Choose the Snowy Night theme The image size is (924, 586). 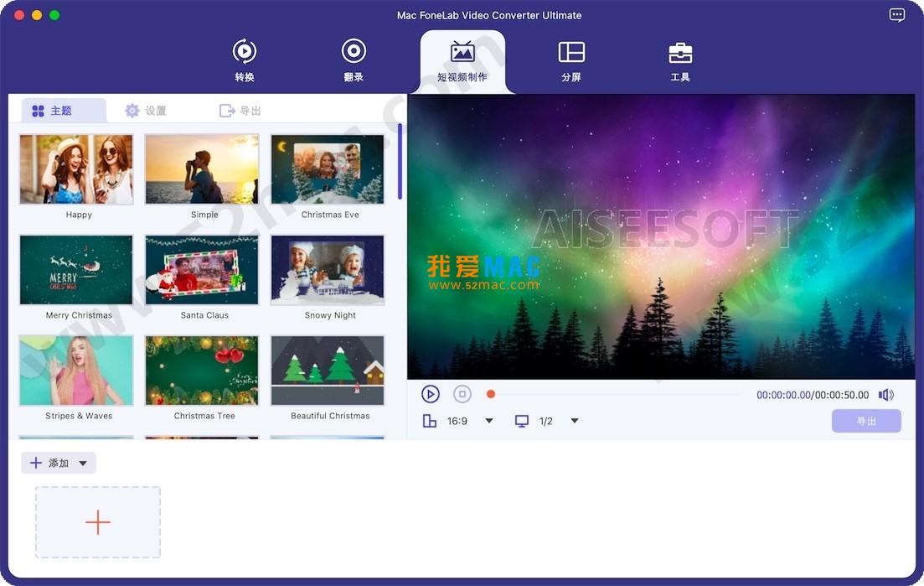(327, 270)
